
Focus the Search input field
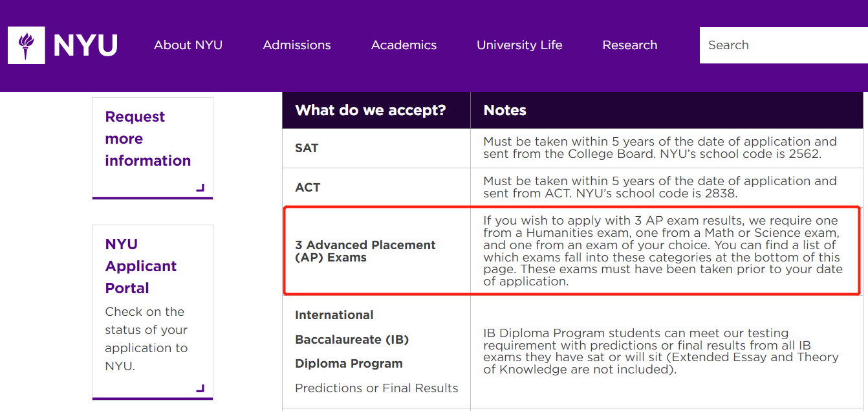[784, 45]
